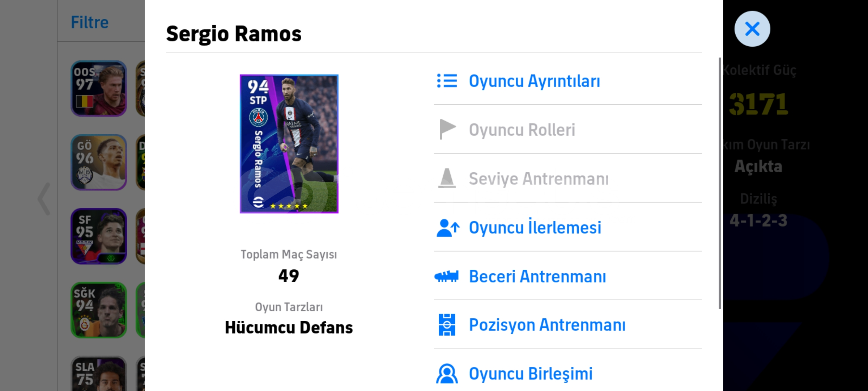Select Oyuncu İlerlemesi option

(535, 228)
